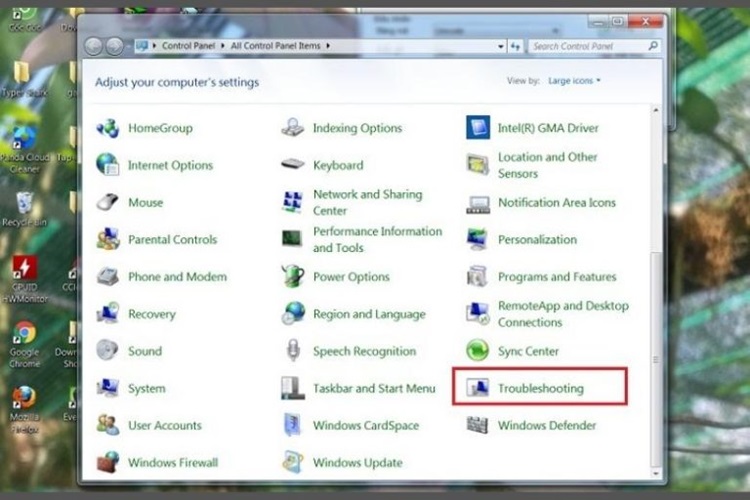Click the address bar refresh button
Screen dimensions: 750x500
coord(516,46)
